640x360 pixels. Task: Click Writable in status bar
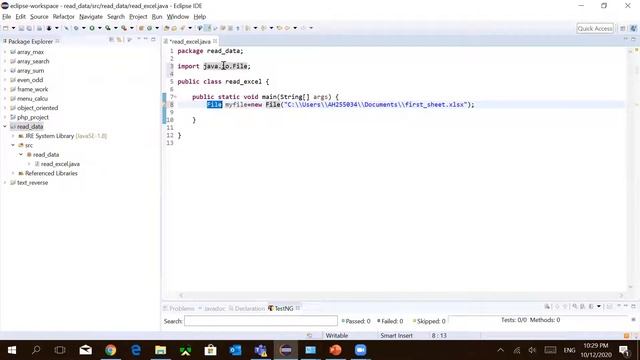pyautogui.click(x=337, y=336)
